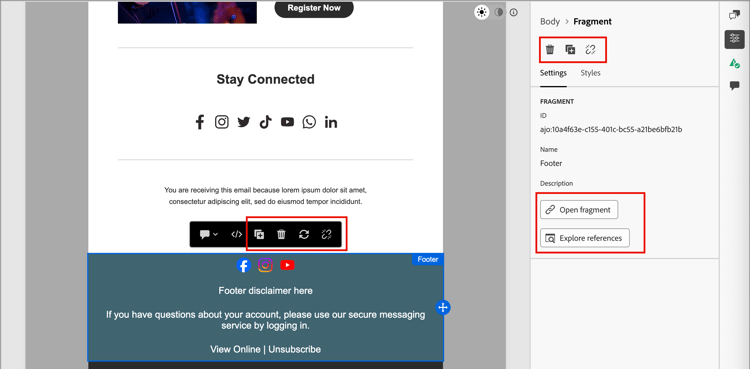Toggle dark mode half-circle icon
The height and width of the screenshot is (369, 750).
pyautogui.click(x=499, y=12)
